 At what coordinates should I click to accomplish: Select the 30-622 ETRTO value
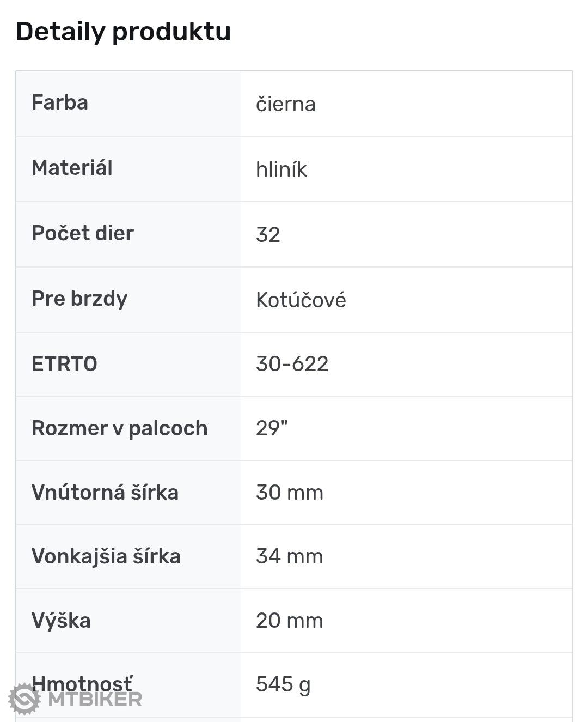(292, 364)
